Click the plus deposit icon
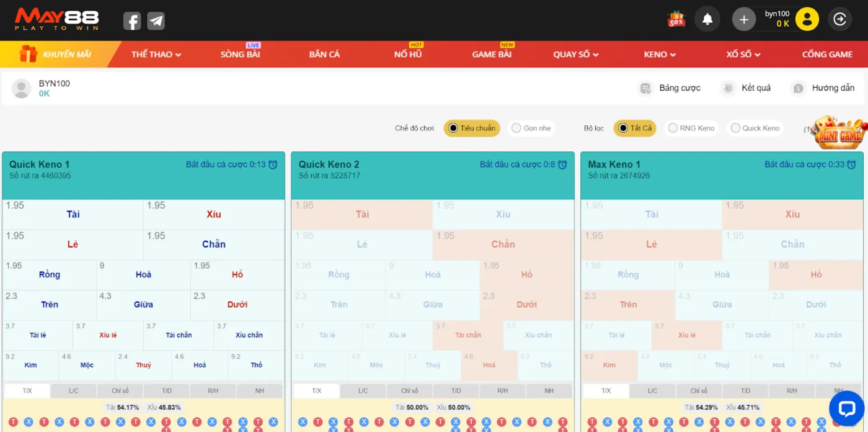This screenshot has height=432, width=868. [x=744, y=19]
